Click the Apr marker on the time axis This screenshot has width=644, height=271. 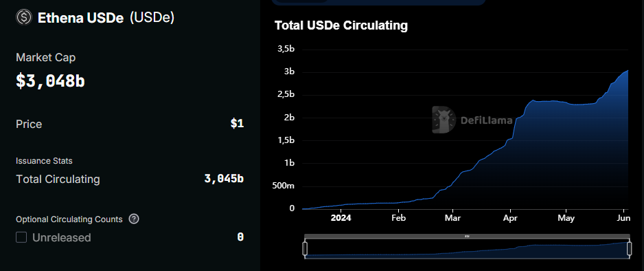click(510, 218)
